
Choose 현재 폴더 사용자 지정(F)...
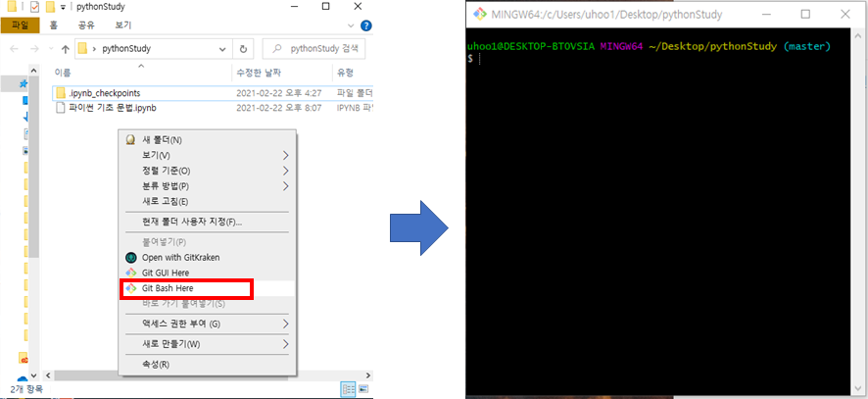[x=208, y=222]
